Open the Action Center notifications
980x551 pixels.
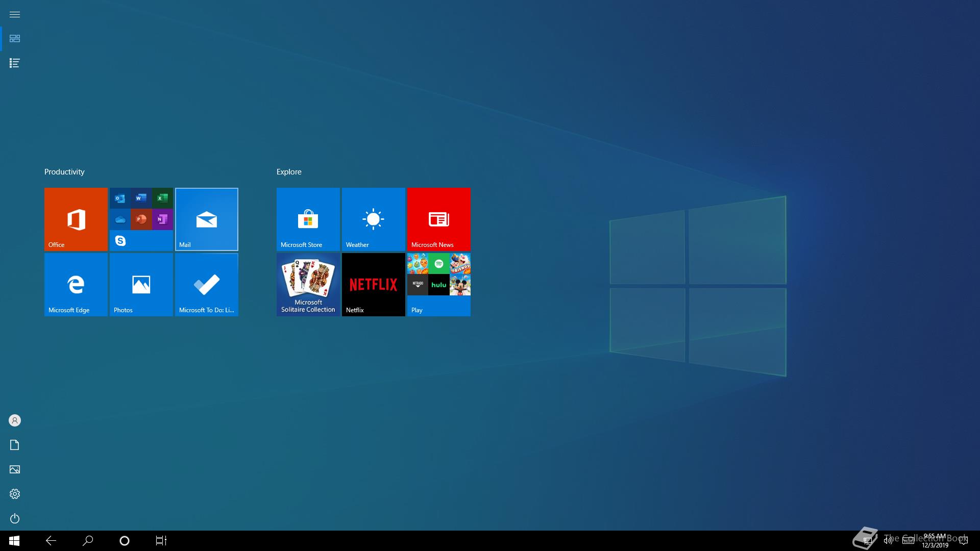[964, 541]
